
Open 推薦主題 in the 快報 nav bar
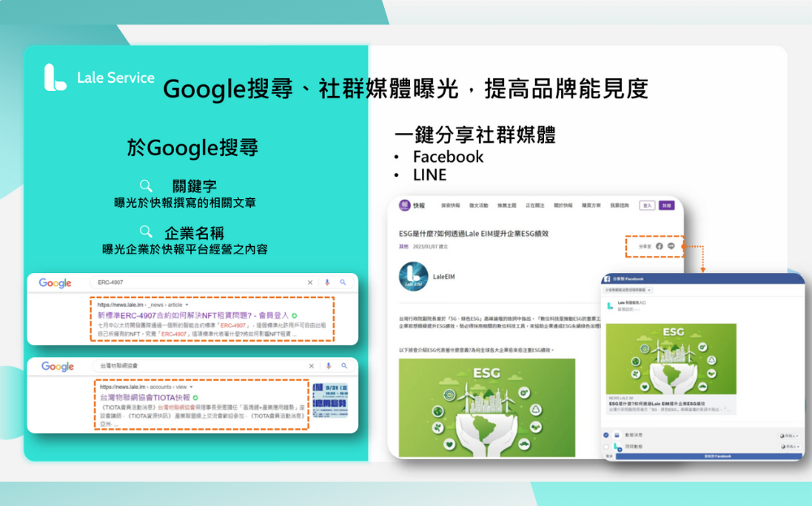click(x=507, y=205)
